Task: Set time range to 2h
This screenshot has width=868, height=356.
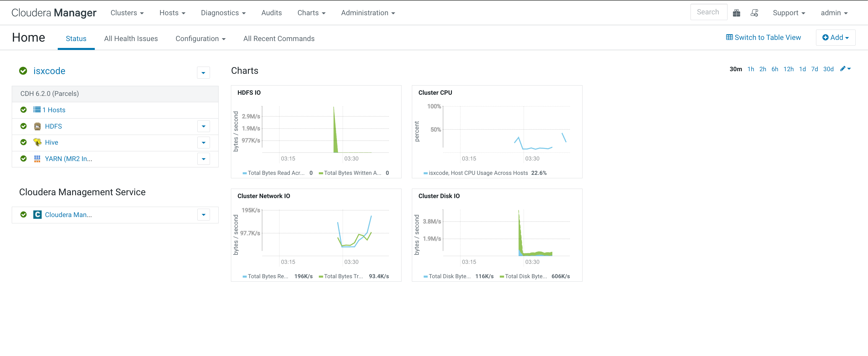Action: [x=763, y=69]
